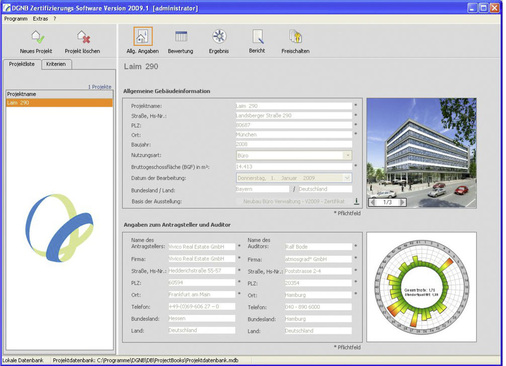Click the Auditor PLZ field 20354
Screen dimensions: 506x366
(x=318, y=283)
